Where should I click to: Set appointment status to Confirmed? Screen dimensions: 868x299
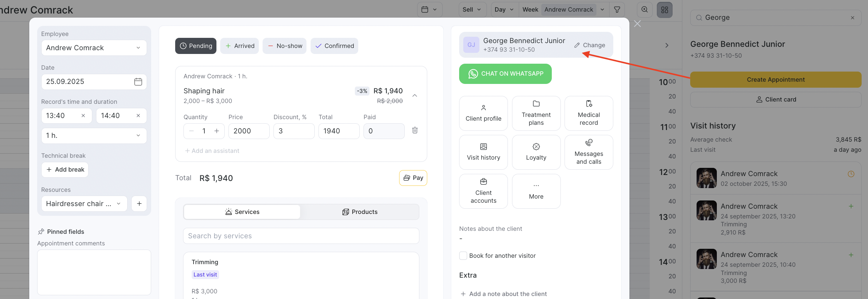[x=334, y=46]
